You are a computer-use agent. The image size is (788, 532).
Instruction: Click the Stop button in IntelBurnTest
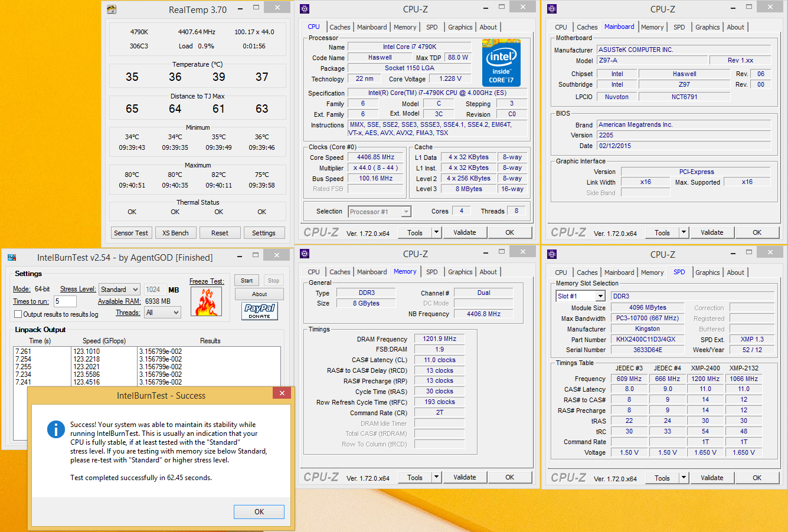273,281
